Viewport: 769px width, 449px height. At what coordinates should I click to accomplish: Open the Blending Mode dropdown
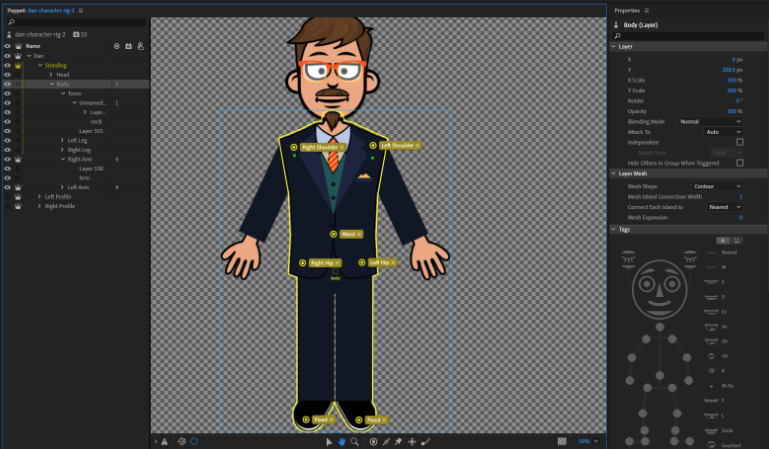click(710, 122)
